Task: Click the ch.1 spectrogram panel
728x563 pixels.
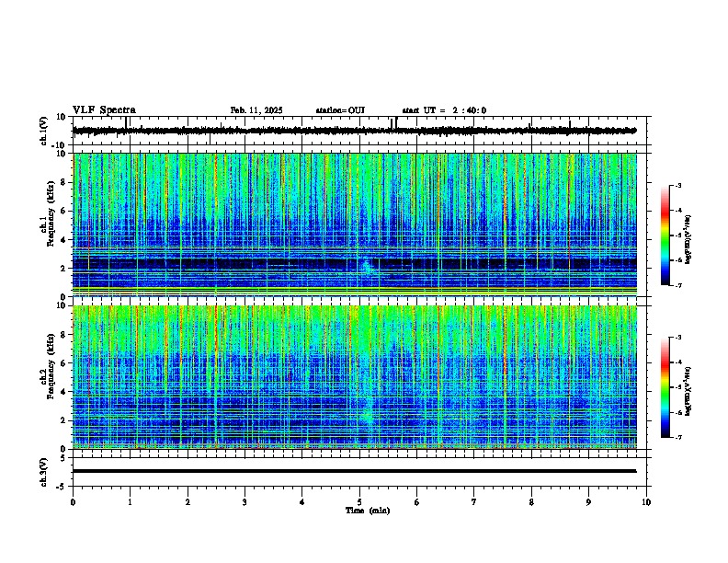Action: (355, 224)
